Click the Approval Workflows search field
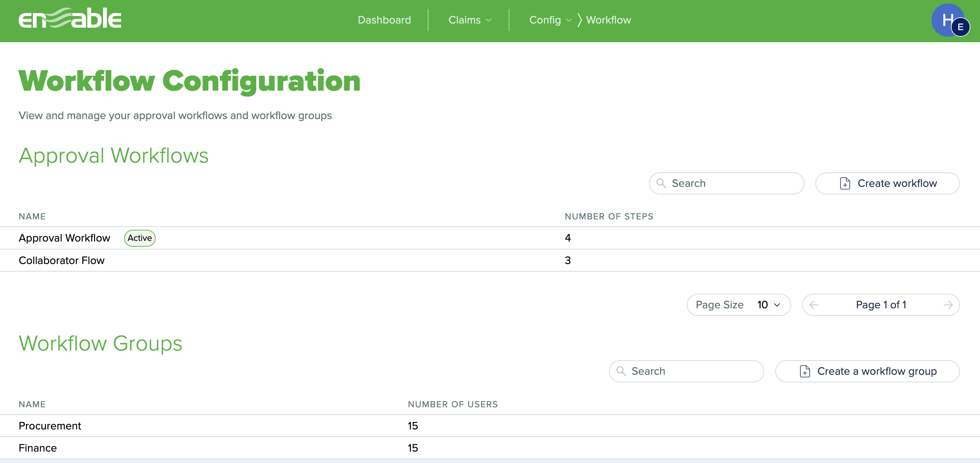The width and height of the screenshot is (980, 463). tap(726, 183)
